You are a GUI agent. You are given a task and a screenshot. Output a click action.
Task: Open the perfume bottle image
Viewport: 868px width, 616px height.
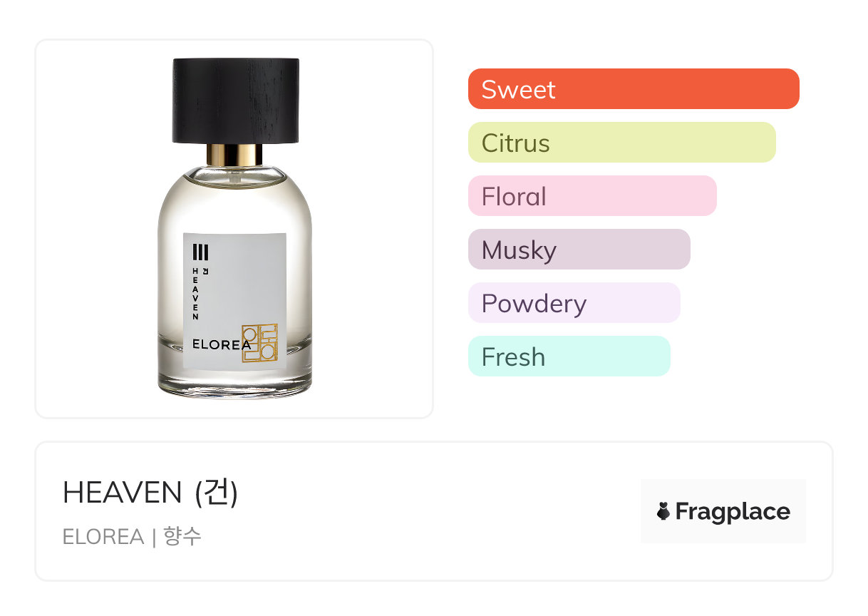pos(234,228)
